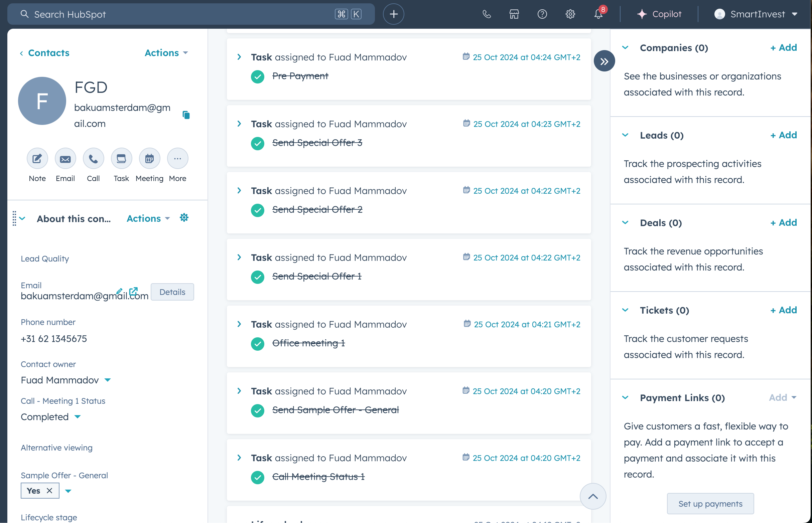Click Set up payments button

coord(710,504)
